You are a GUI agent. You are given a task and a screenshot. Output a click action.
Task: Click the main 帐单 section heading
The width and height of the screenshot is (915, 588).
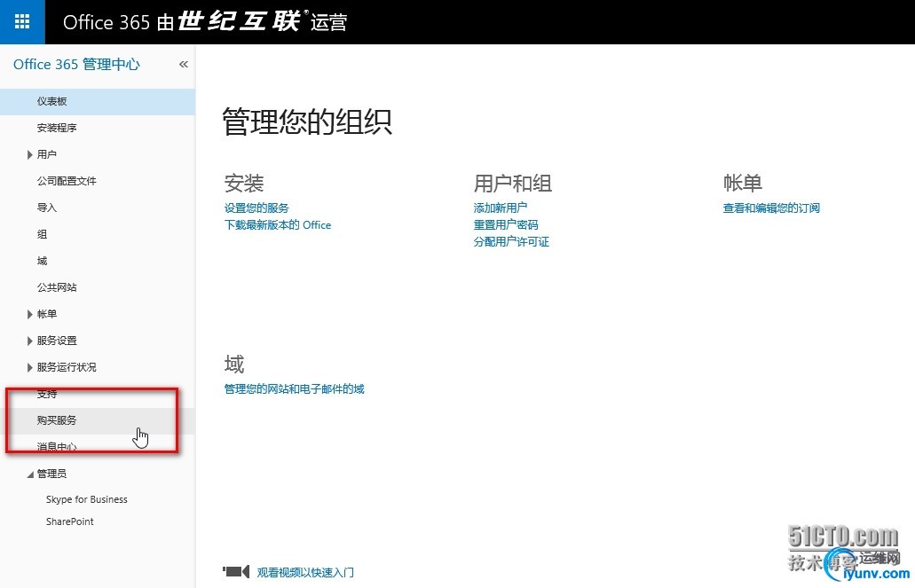click(x=742, y=184)
